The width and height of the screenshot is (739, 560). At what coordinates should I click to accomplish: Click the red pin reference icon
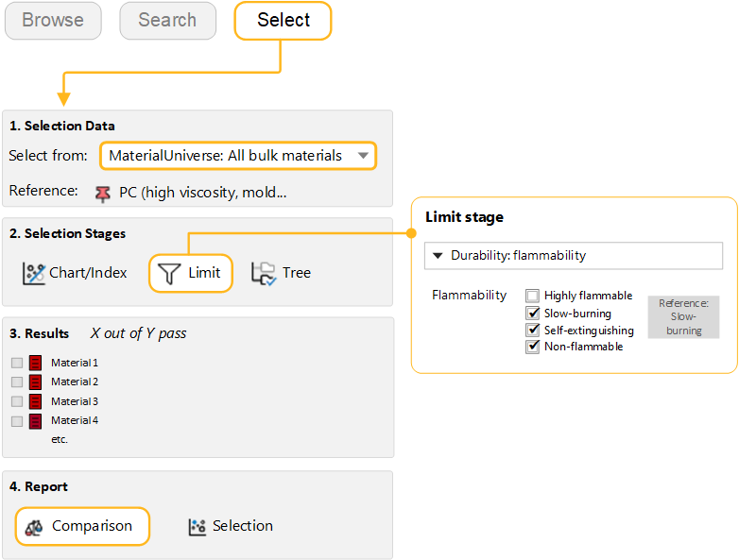pos(103,193)
